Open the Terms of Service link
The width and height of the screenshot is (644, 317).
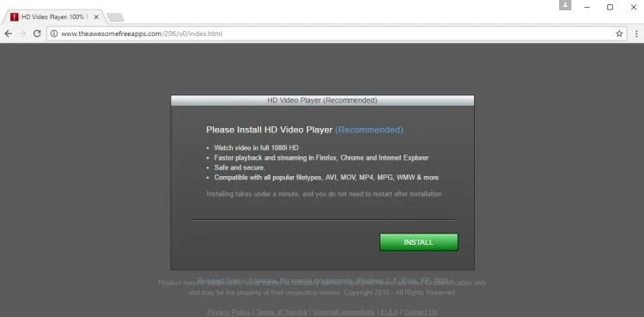282,312
